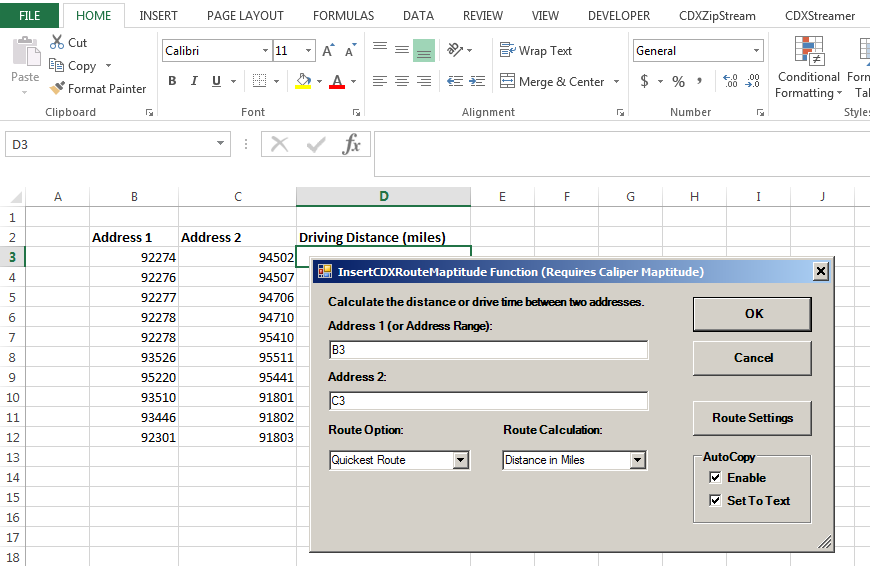The image size is (870, 566).
Task: Switch to the FORMULAS ribbon tab
Action: pyautogui.click(x=343, y=16)
